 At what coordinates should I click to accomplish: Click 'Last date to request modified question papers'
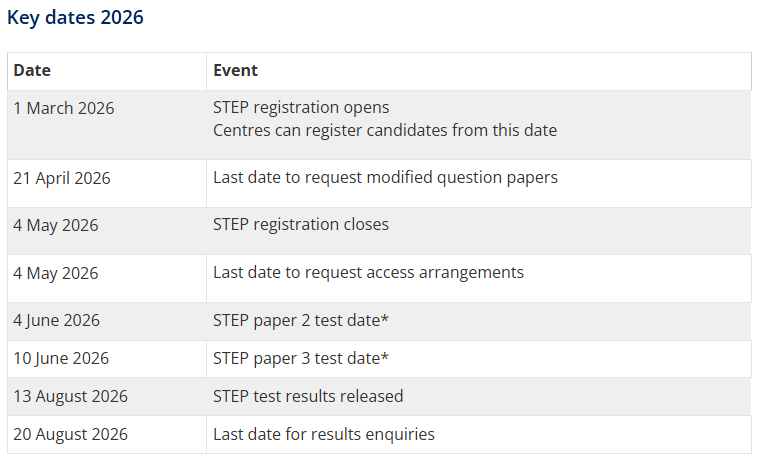point(385,177)
